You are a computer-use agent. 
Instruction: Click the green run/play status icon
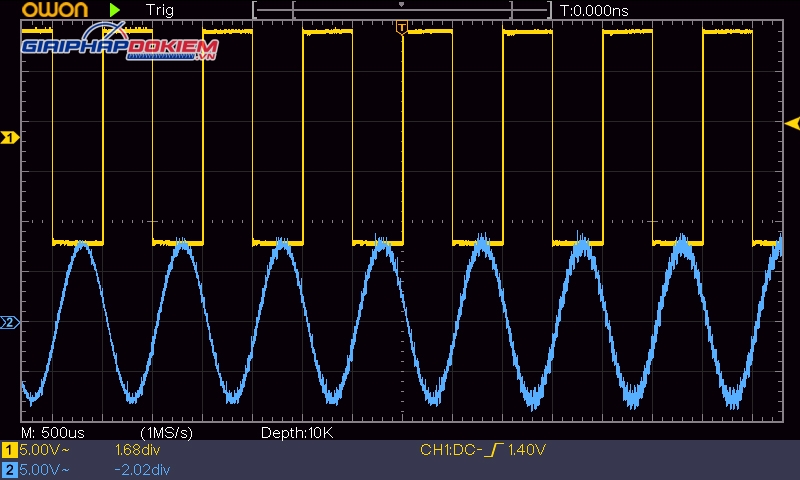pos(115,10)
